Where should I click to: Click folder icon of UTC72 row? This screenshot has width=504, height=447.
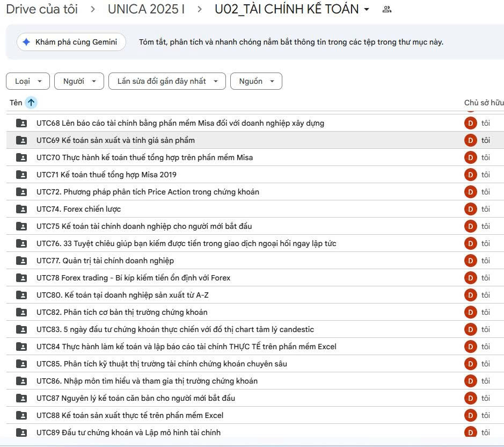[x=21, y=192]
